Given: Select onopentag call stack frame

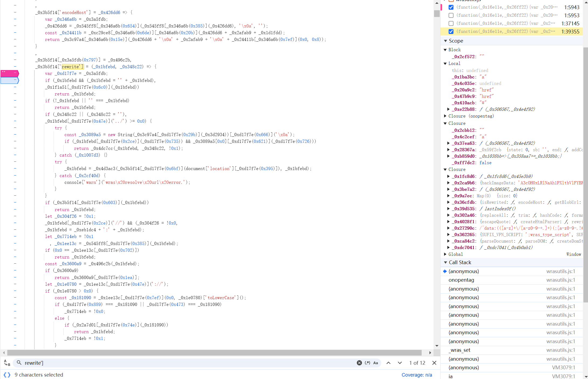Looking at the screenshot, I should (511, 280).
